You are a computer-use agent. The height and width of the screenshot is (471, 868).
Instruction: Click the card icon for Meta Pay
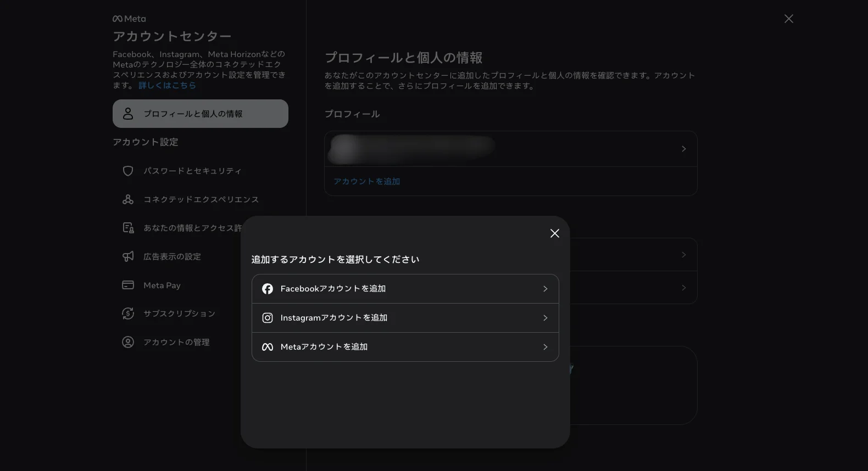[x=128, y=285]
